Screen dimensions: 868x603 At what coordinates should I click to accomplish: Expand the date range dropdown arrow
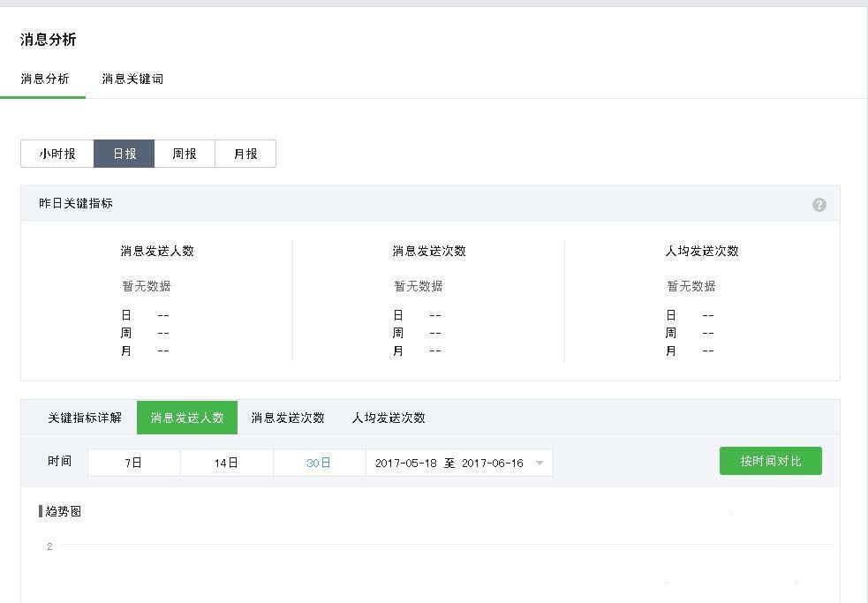[x=540, y=464]
